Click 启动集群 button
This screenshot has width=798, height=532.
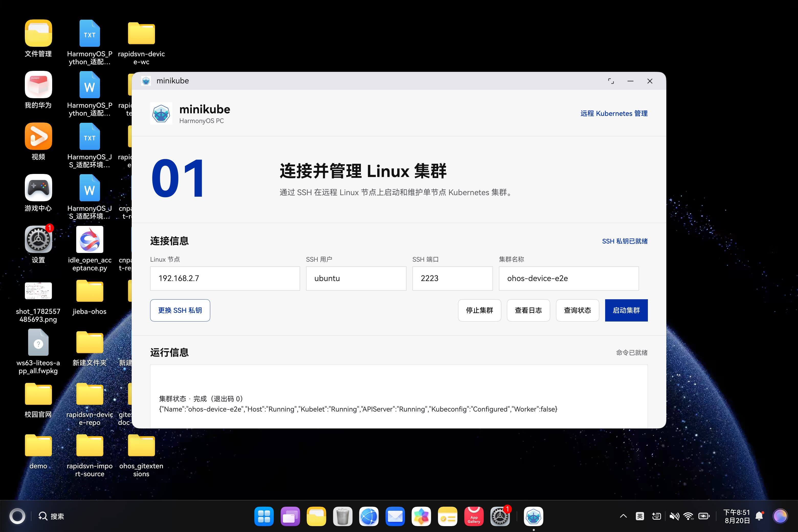click(626, 311)
